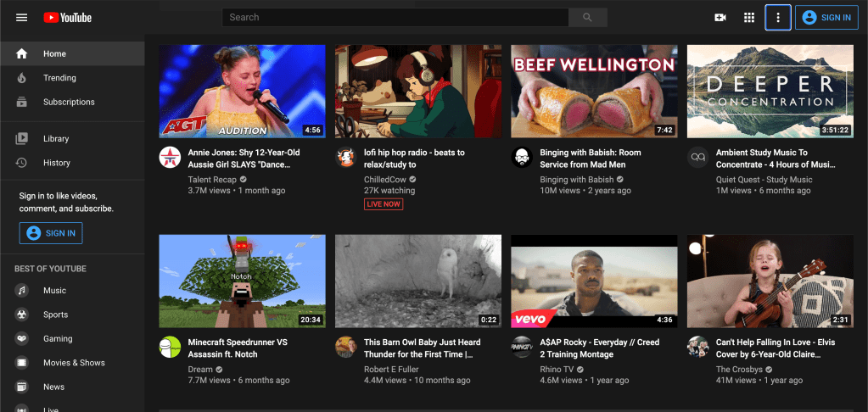The height and width of the screenshot is (412, 868).
Task: Click the sidebar SIGN IN button
Action: click(x=51, y=233)
